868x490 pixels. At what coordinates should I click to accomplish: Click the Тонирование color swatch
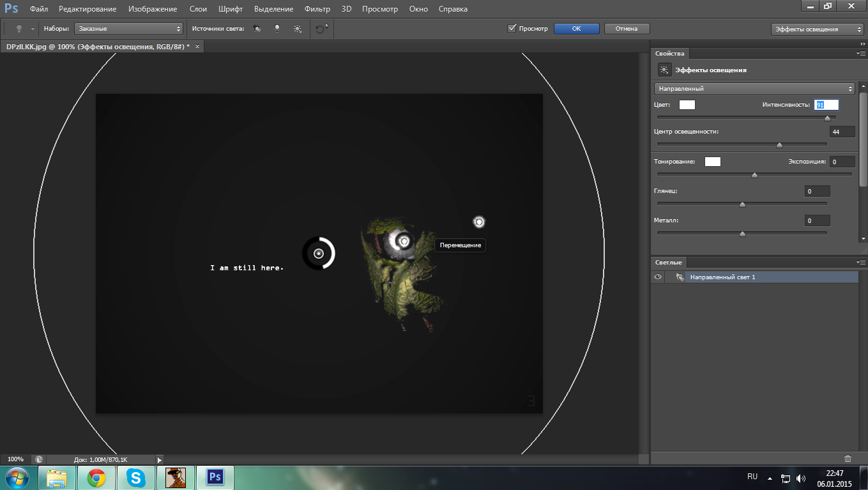point(713,162)
